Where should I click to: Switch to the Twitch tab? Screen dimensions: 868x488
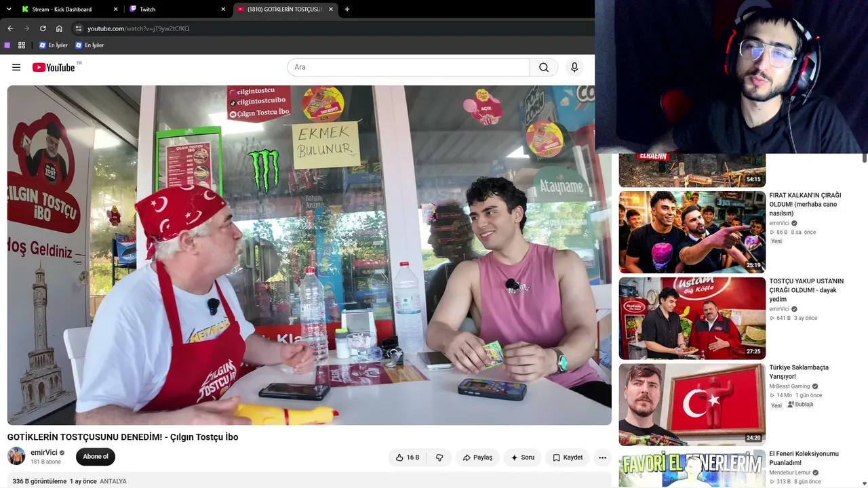coord(178,9)
